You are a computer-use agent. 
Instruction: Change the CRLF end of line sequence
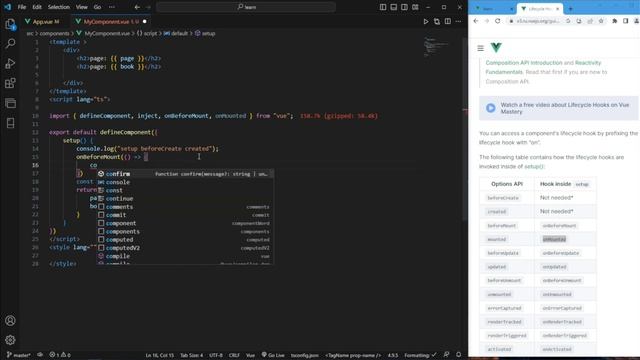pos(234,355)
